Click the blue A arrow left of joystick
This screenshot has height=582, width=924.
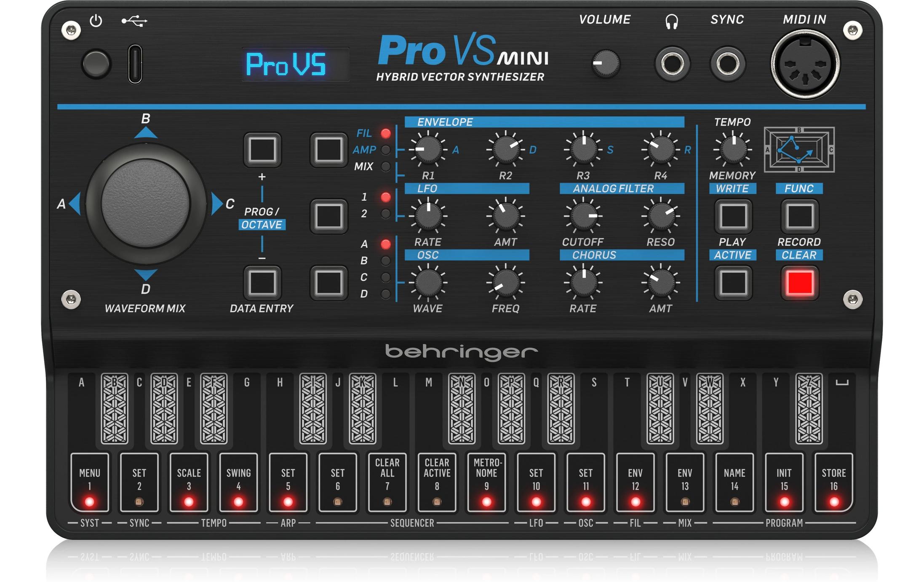point(74,204)
